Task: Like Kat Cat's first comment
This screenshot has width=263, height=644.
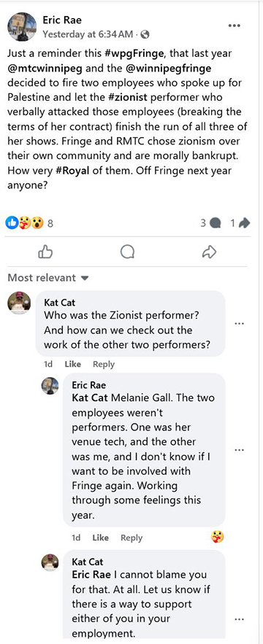Action: tap(72, 365)
